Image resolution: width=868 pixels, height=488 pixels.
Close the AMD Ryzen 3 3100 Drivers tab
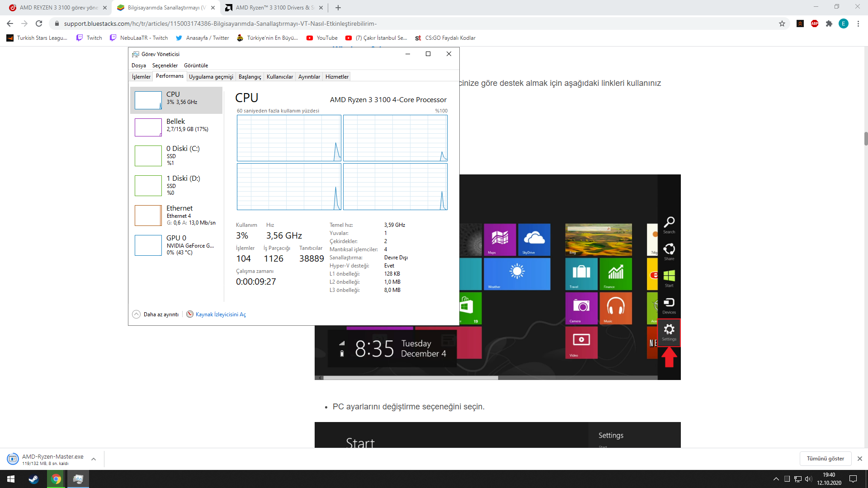click(x=321, y=8)
